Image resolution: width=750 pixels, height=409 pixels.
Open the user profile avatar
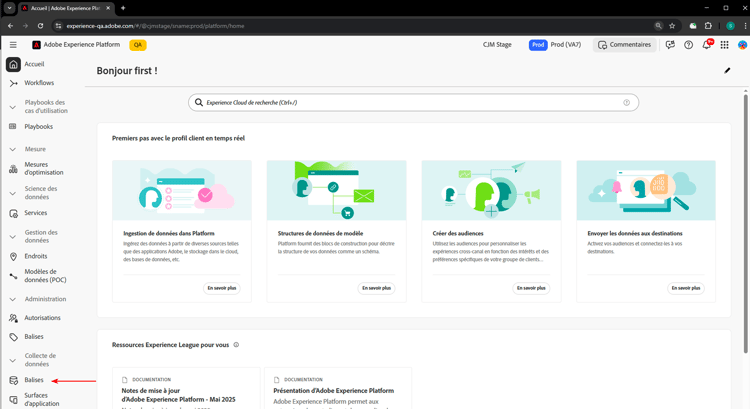tap(742, 44)
